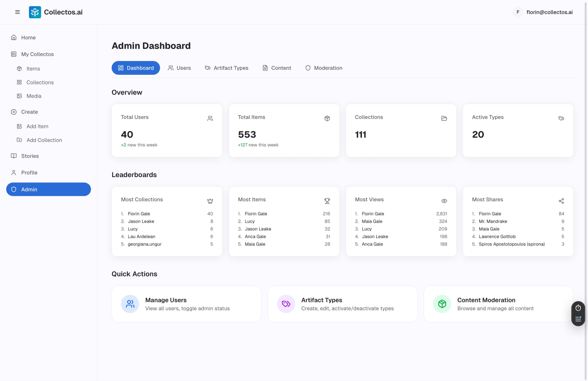
Task: Click the trophy icon on Most Items
Action: [x=327, y=201]
